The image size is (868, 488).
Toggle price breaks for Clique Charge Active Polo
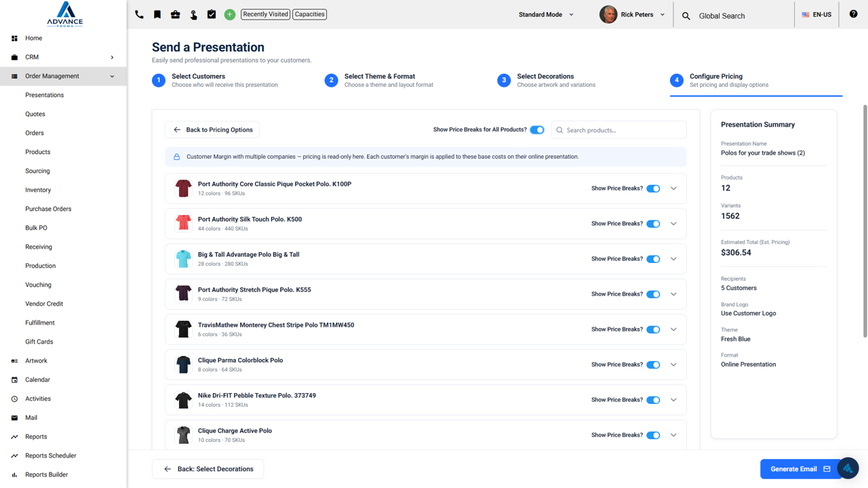[x=653, y=435]
